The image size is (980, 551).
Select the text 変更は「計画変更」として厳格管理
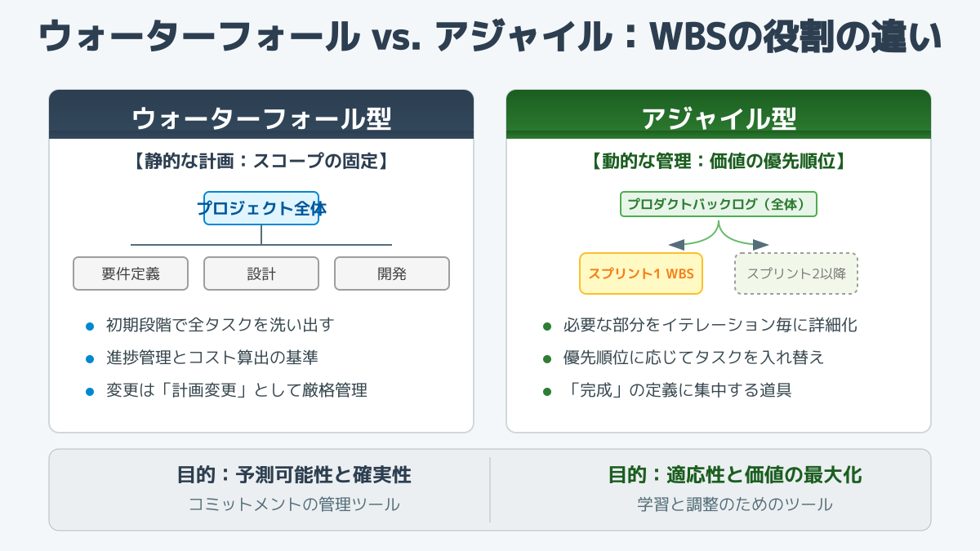pos(236,390)
